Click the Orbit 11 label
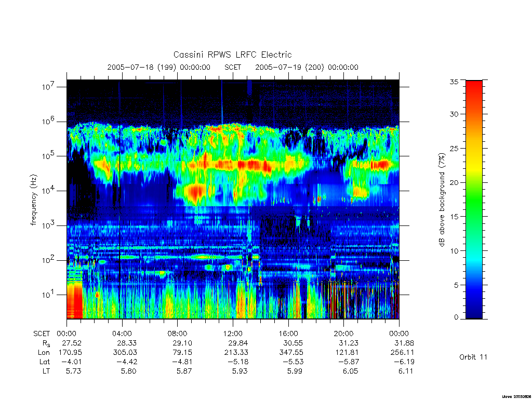Screen dimensions: 532x399 [x=473, y=357]
